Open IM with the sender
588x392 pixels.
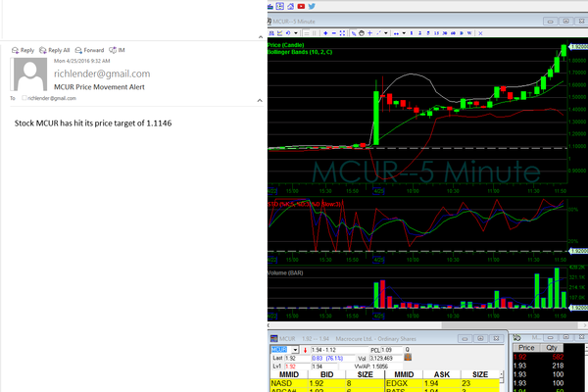point(119,50)
